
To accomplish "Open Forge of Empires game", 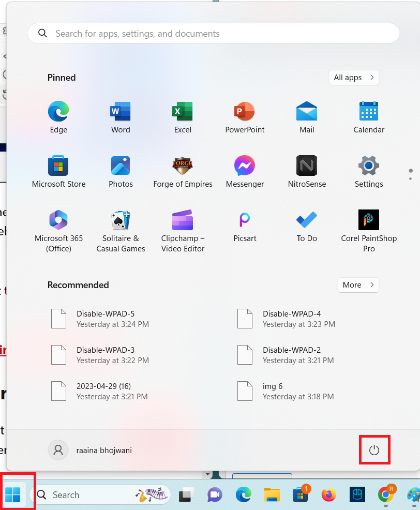I will [x=182, y=171].
